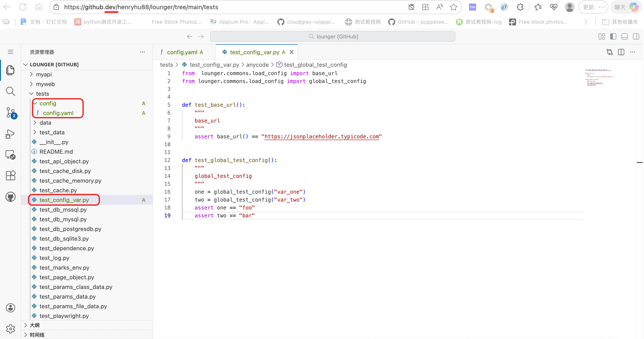The width and height of the screenshot is (644, 339).
Task: Open test_cache_disk.py in explorer
Action: 65,171
